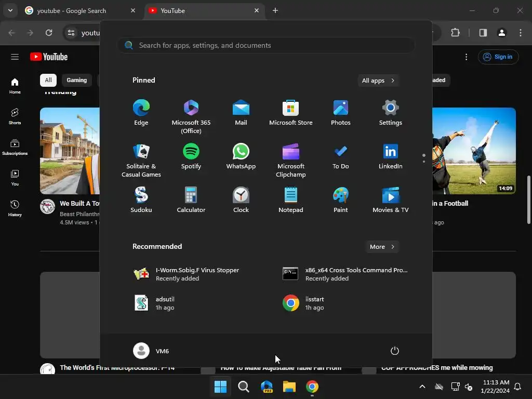532x399 pixels.
Task: Select the All filter chip
Action: coord(48,80)
